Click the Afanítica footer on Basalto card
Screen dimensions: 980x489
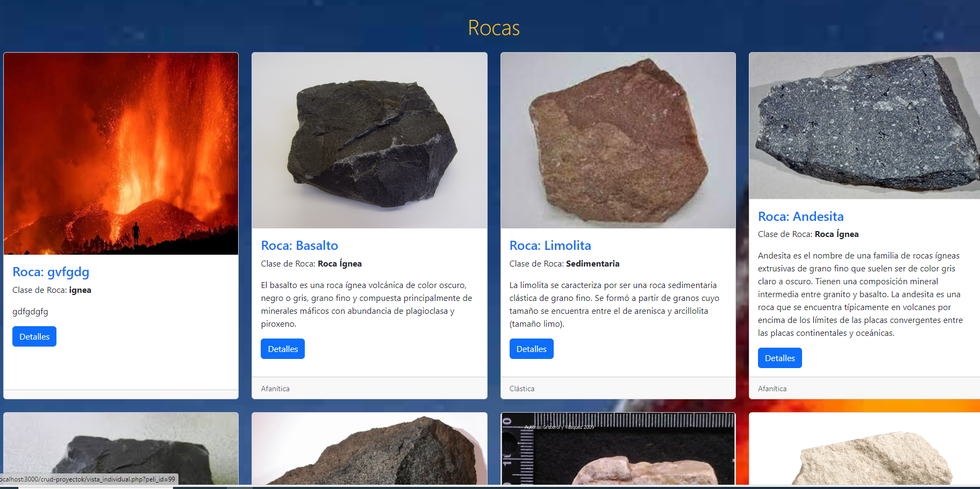(x=275, y=389)
